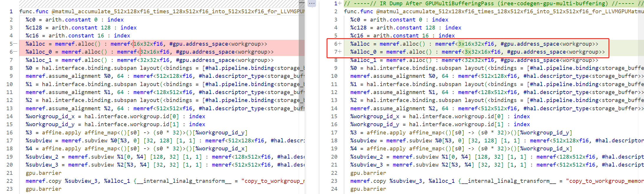The width and height of the screenshot is (644, 194).
Task: Click the plus marker beside right line 6
Action: pos(340,44)
